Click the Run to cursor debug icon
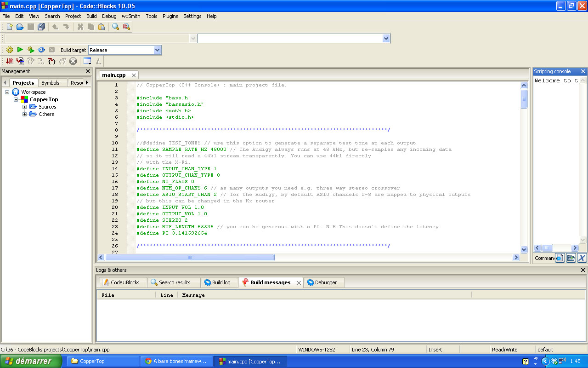This screenshot has height=368, width=588. point(20,61)
